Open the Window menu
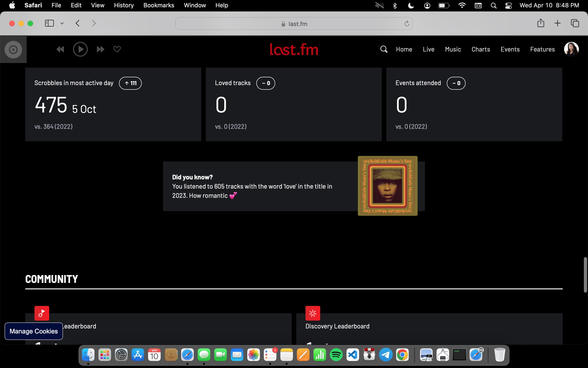 tap(195, 5)
